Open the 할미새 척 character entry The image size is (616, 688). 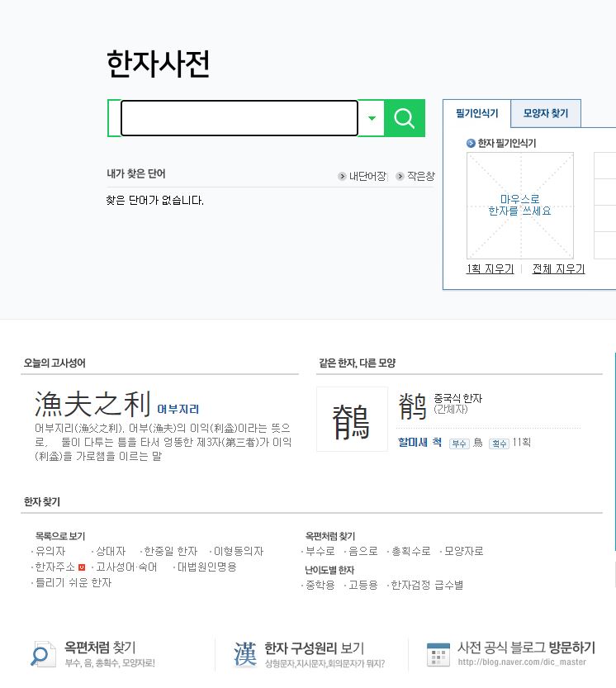point(419,443)
